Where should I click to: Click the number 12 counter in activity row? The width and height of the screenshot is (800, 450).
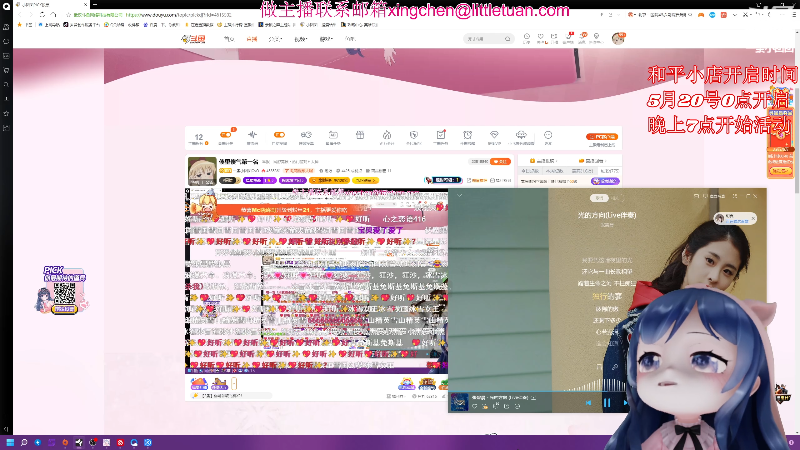199,138
